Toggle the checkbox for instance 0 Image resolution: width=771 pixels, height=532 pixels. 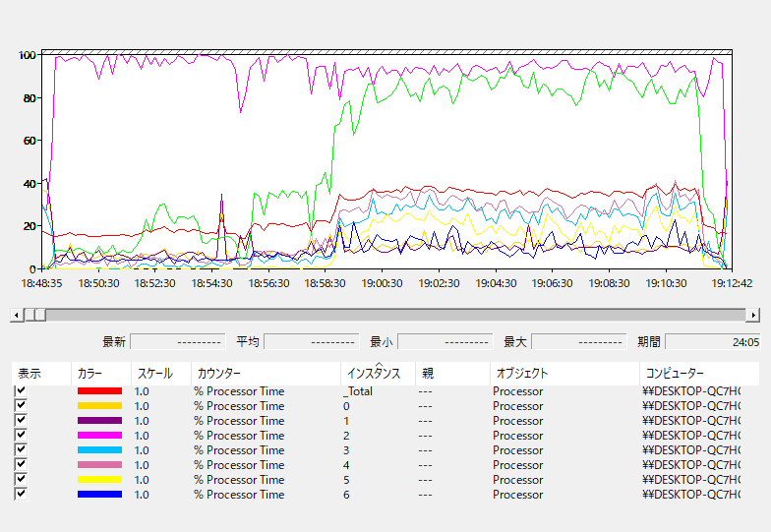pos(21,406)
